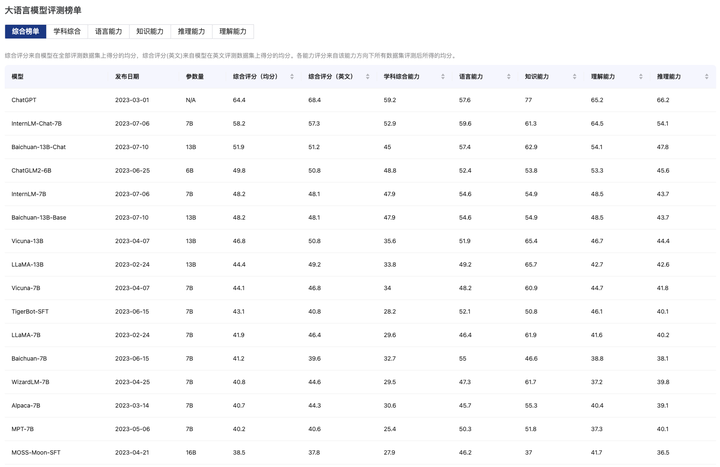Viewport: 720px width, 467px height.
Task: Open the 理解能力 tab above the table
Action: pos(233,31)
